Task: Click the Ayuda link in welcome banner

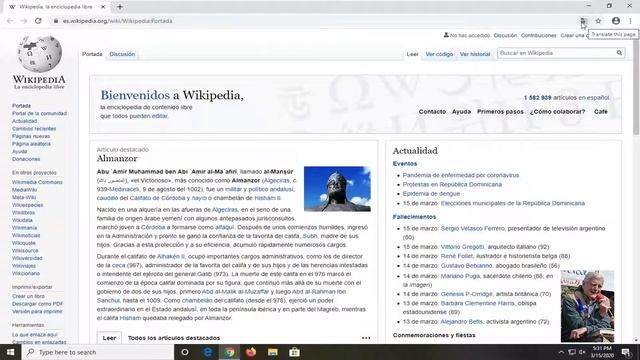Action: coord(461,111)
